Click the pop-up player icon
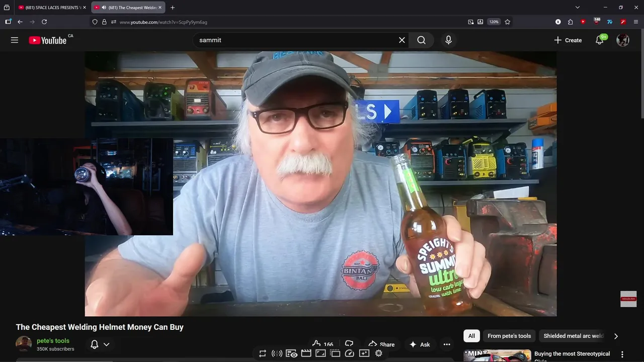Screen dimensions: 644x362 click(x=335, y=353)
